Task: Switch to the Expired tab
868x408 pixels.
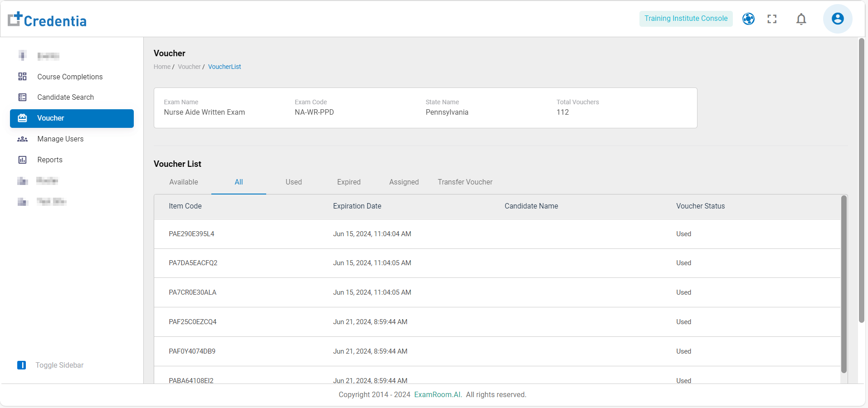Action: point(349,182)
